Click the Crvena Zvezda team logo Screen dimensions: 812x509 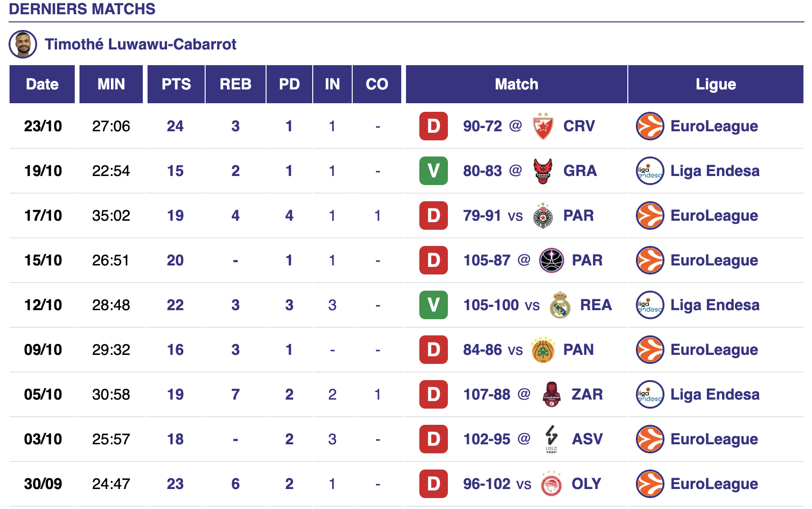[x=543, y=126]
